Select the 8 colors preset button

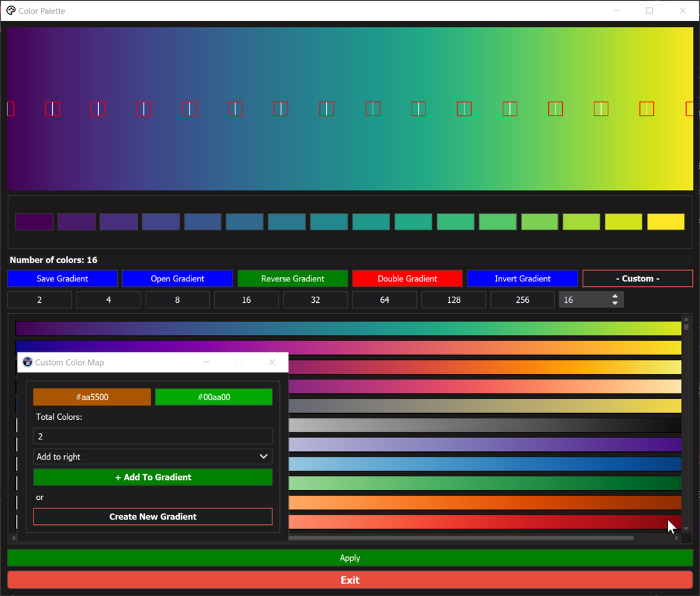177,300
